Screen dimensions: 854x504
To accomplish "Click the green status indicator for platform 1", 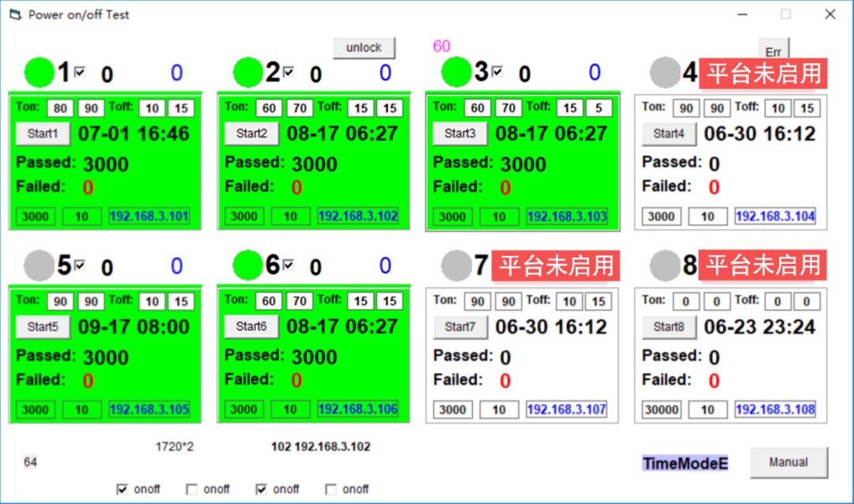I will coord(39,73).
